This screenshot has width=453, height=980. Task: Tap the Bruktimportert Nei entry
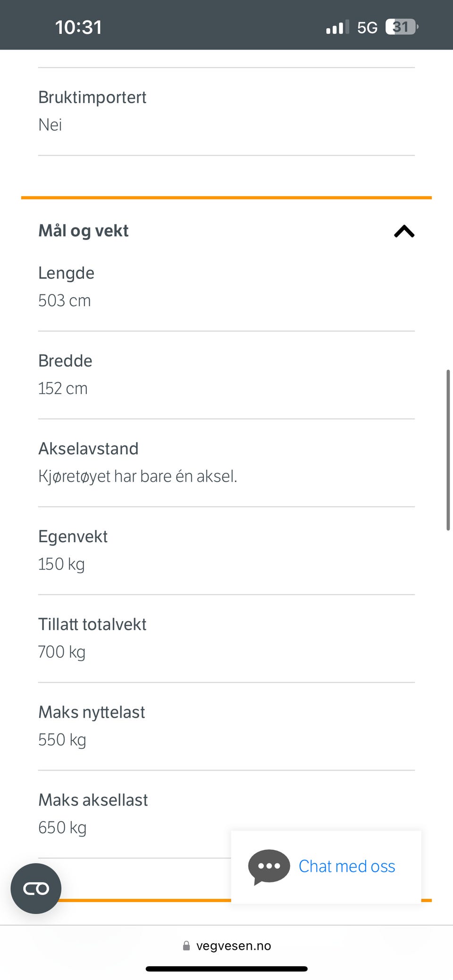pyautogui.click(x=92, y=111)
